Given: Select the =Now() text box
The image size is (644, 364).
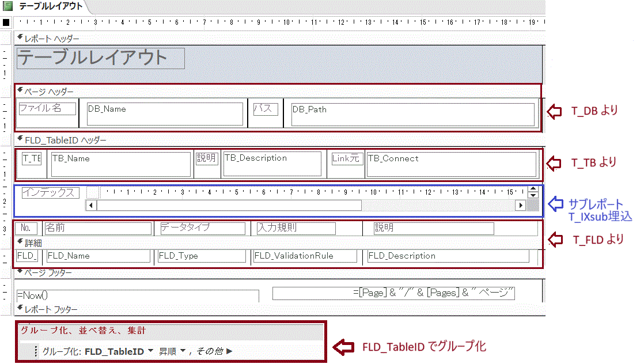Looking at the screenshot, I should pos(137,295).
